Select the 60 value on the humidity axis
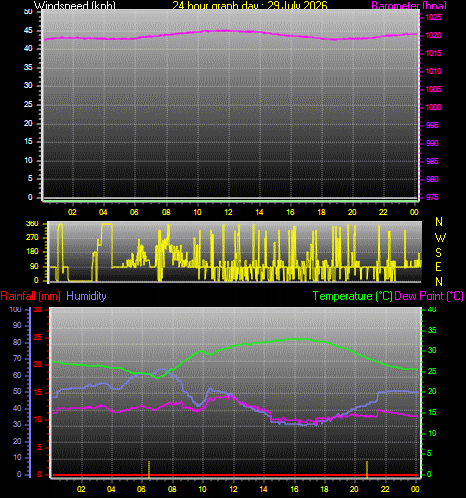 (x=17, y=375)
